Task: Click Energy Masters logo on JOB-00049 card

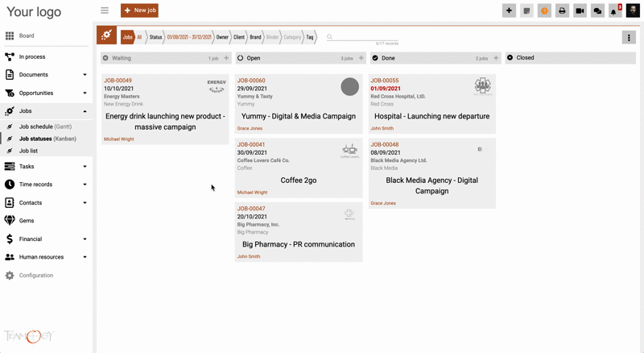Action: point(217,86)
